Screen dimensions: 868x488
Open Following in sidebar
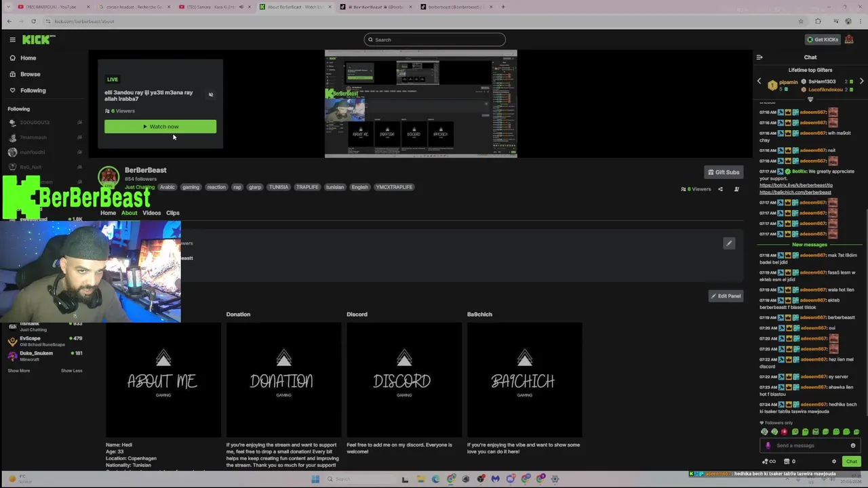33,90
